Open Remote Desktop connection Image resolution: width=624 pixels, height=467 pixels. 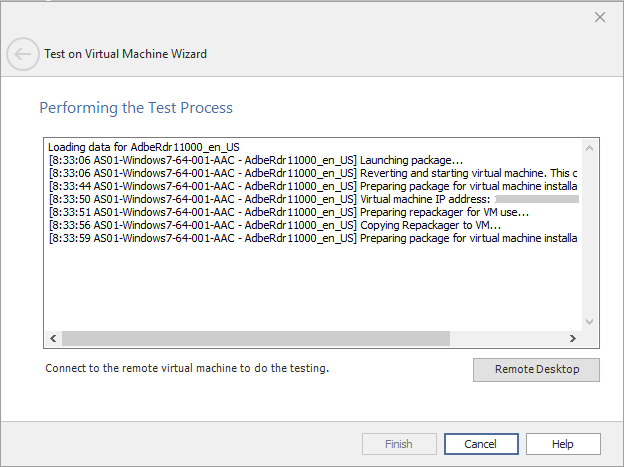click(x=536, y=369)
